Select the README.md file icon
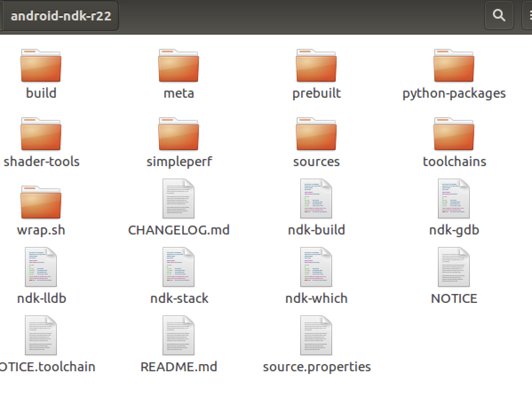 pyautogui.click(x=179, y=336)
